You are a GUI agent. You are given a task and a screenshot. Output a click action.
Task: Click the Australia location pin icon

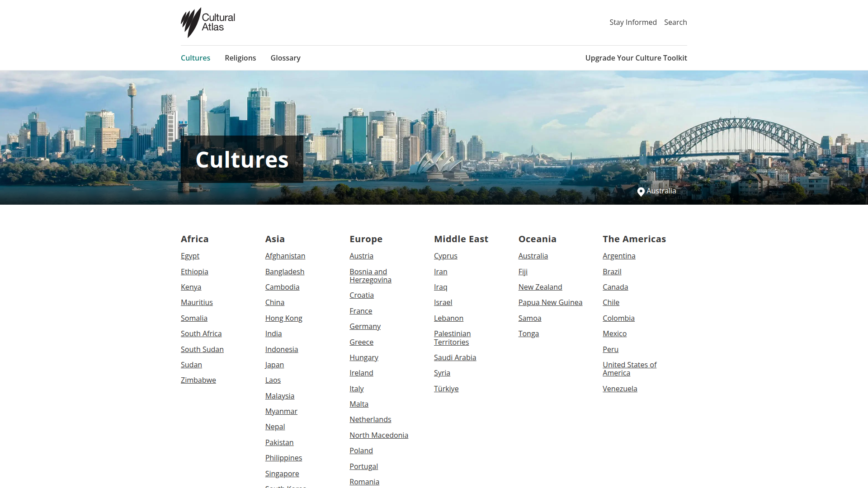click(641, 192)
